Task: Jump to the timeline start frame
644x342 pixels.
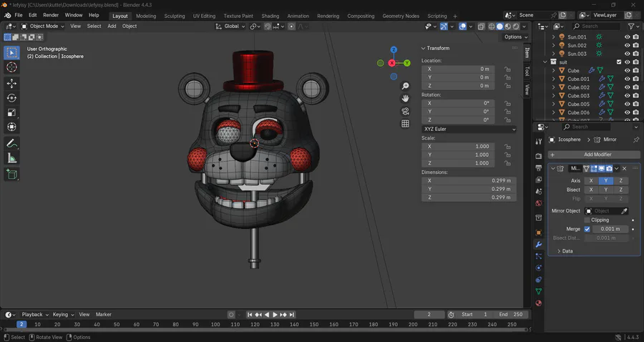Action: (250, 315)
